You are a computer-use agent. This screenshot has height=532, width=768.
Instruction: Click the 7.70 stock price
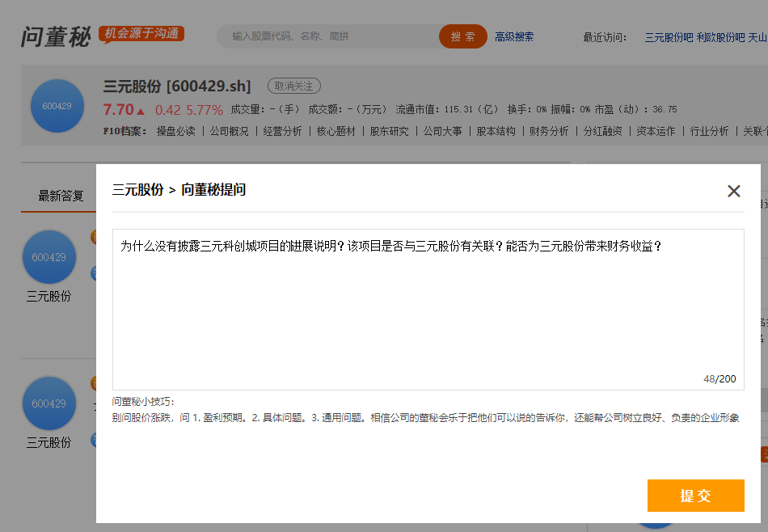coord(119,109)
